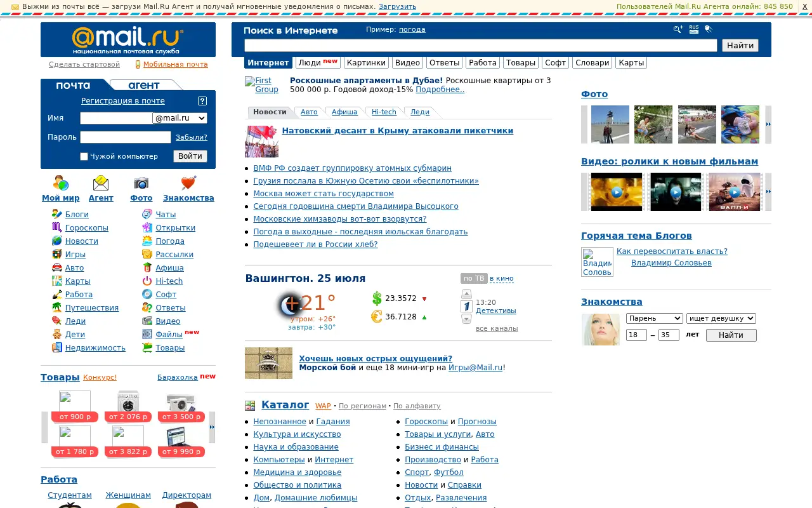Select the Картинки search tab

pos(367,62)
